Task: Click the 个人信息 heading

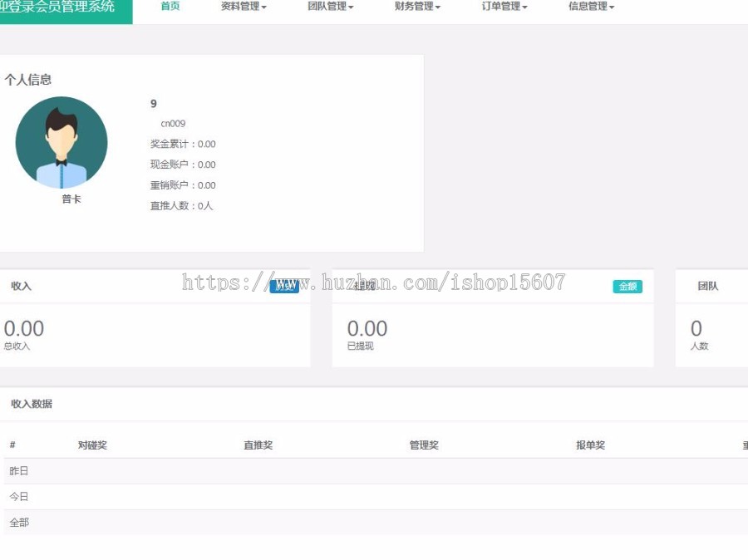Action: point(28,80)
